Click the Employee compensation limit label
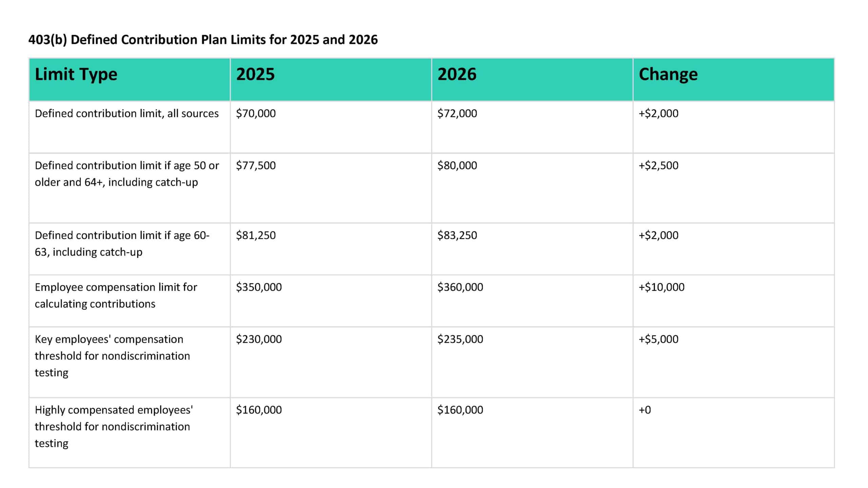The height and width of the screenshot is (488, 868). coord(116,296)
